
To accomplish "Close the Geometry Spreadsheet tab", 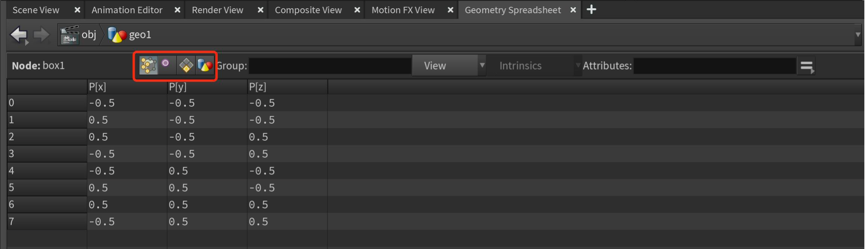I will click(x=573, y=10).
